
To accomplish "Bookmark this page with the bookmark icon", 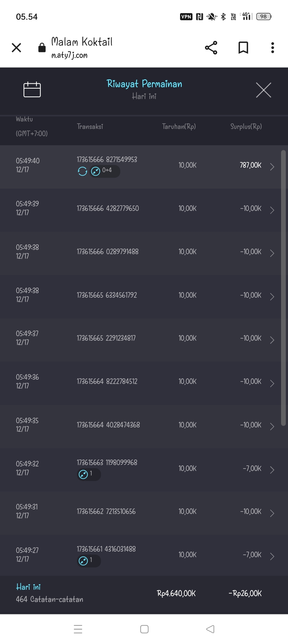I will 243,48.
